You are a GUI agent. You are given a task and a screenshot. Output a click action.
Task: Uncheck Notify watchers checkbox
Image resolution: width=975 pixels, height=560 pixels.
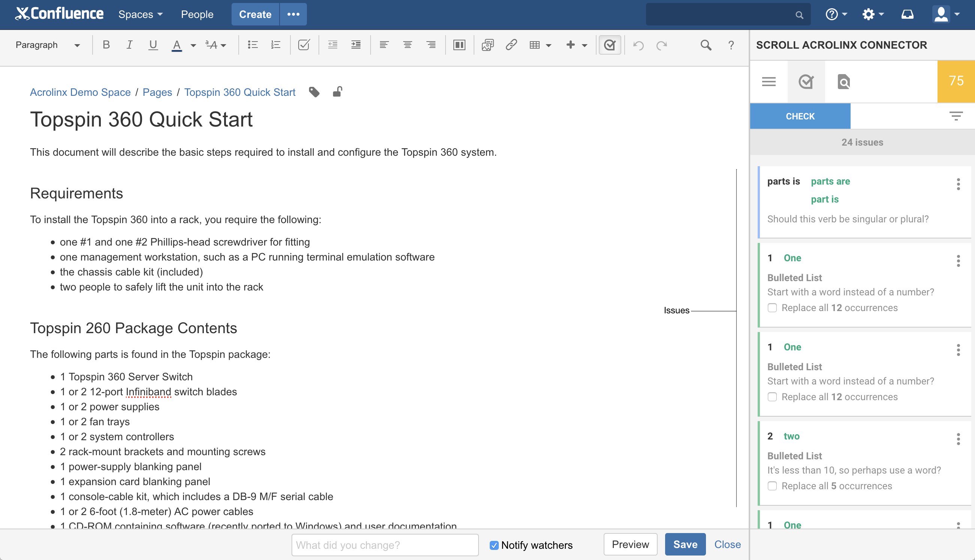[x=494, y=545]
